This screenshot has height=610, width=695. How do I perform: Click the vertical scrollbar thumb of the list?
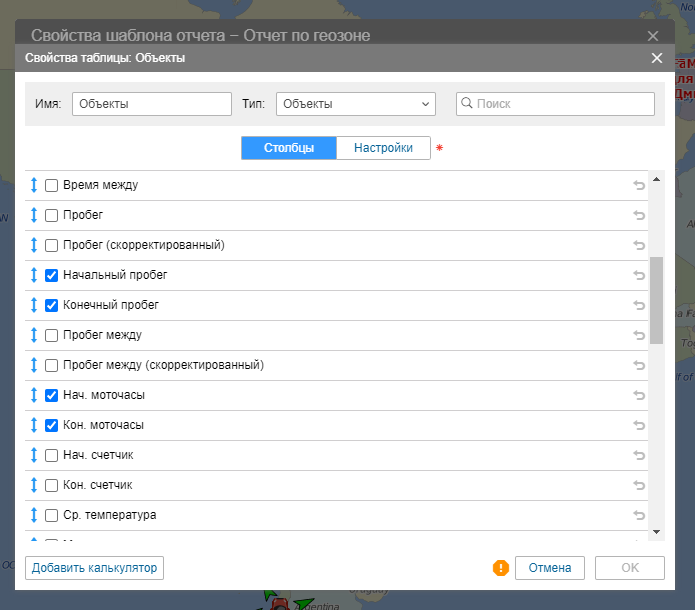coord(657,300)
